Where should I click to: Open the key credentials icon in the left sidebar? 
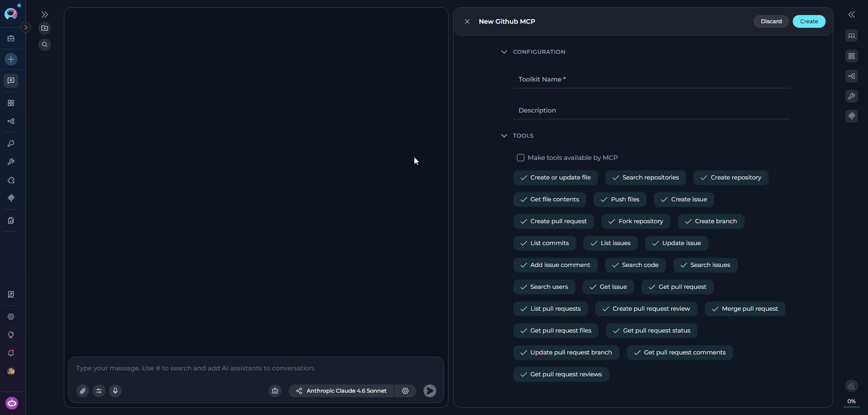[11, 143]
